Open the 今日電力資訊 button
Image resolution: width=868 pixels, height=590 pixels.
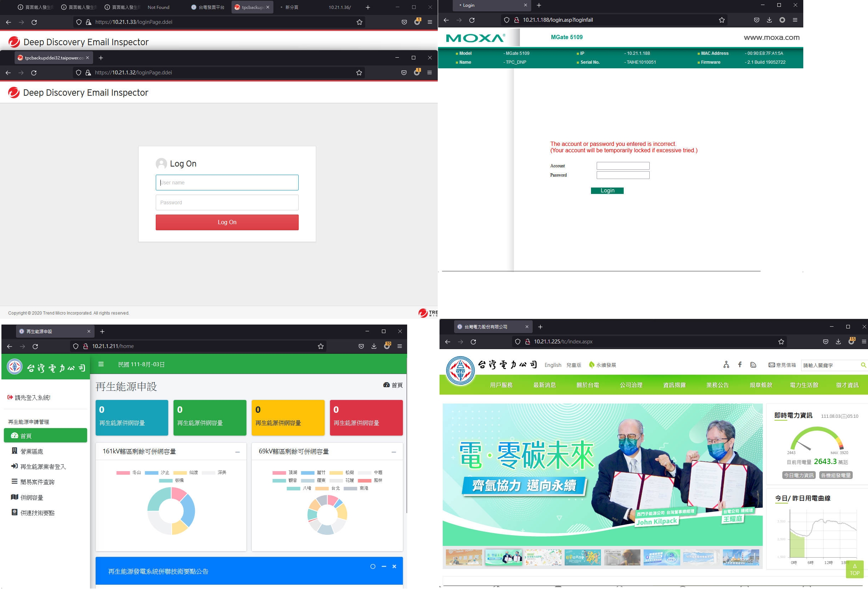click(799, 476)
